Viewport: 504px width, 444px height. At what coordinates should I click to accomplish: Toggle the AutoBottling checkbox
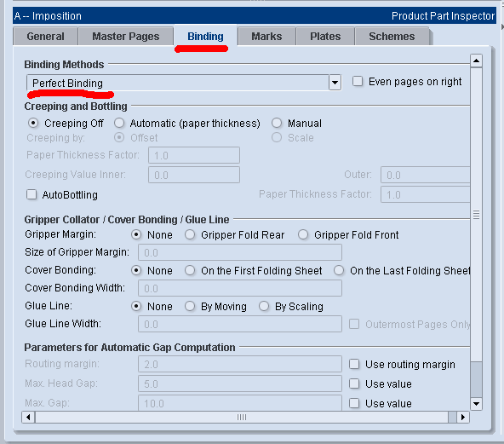[31, 194]
